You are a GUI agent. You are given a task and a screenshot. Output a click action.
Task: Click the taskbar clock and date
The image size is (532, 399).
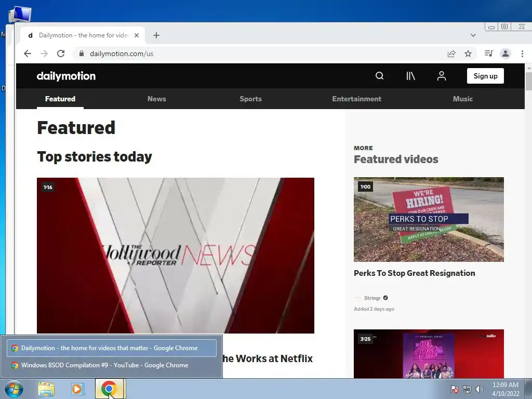pos(506,389)
